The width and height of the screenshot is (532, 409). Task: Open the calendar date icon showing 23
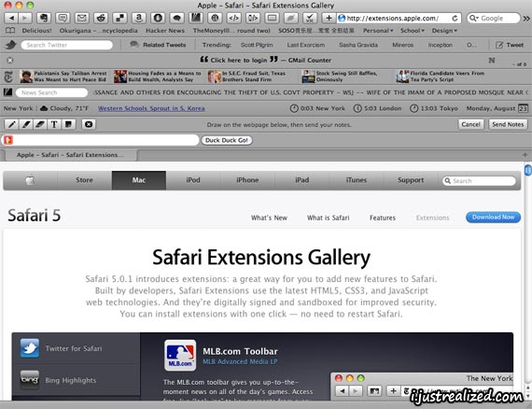[x=523, y=108]
